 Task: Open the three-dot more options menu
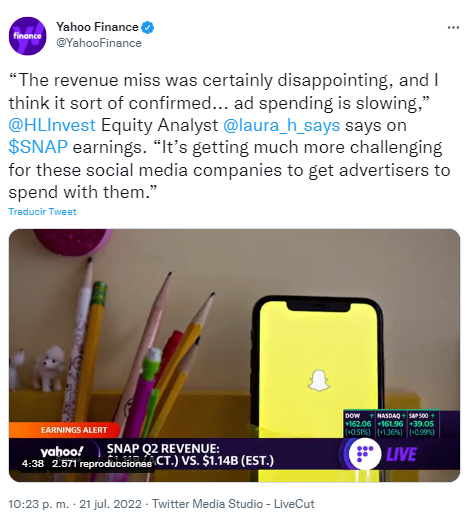coord(453,28)
